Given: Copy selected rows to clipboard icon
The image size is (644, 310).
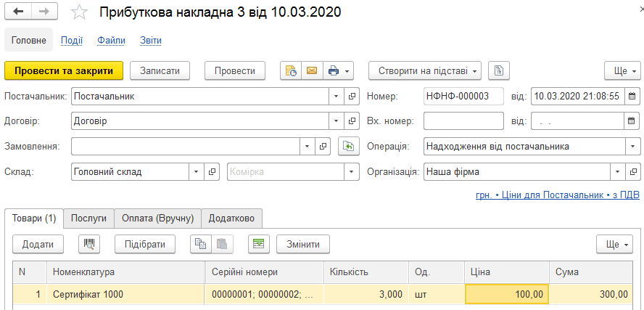Looking at the screenshot, I should point(200,244).
